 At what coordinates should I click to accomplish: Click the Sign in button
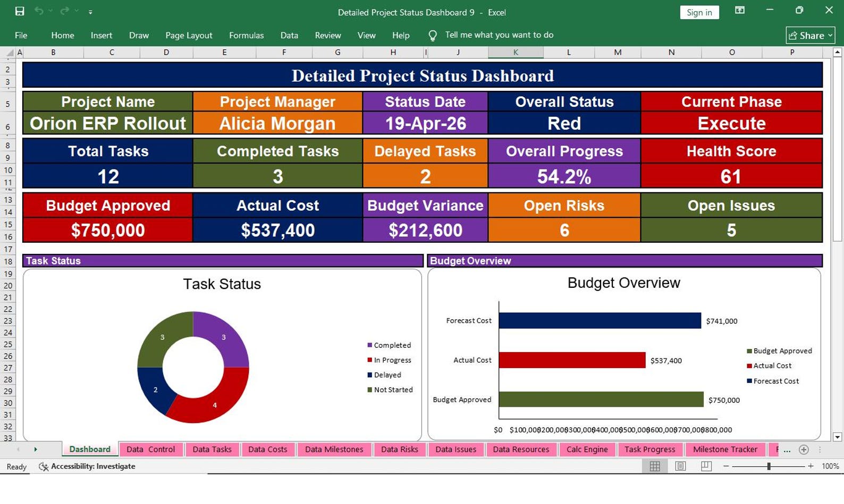click(699, 12)
